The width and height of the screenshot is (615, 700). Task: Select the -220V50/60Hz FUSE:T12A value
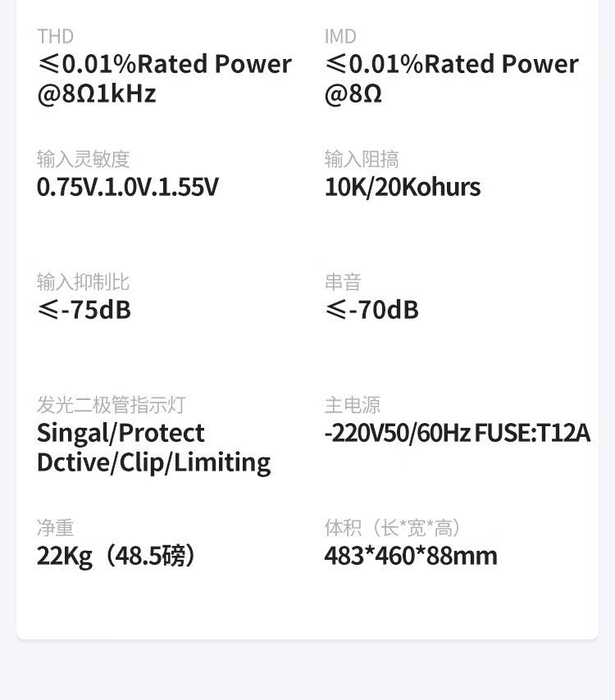pyautogui.click(x=457, y=433)
